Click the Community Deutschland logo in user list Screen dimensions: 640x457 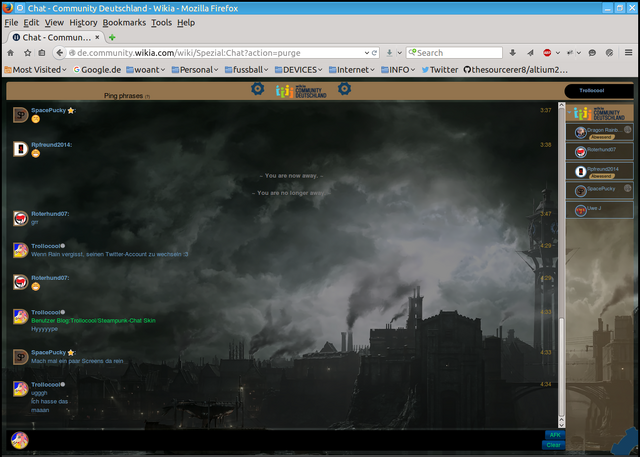[x=599, y=113]
